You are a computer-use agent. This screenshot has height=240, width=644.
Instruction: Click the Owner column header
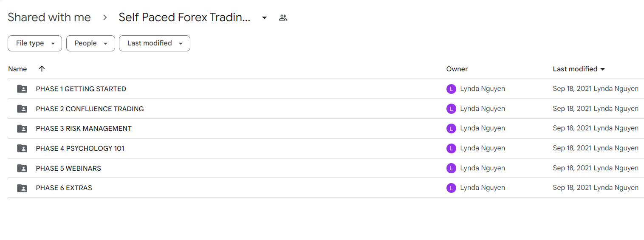tap(457, 69)
